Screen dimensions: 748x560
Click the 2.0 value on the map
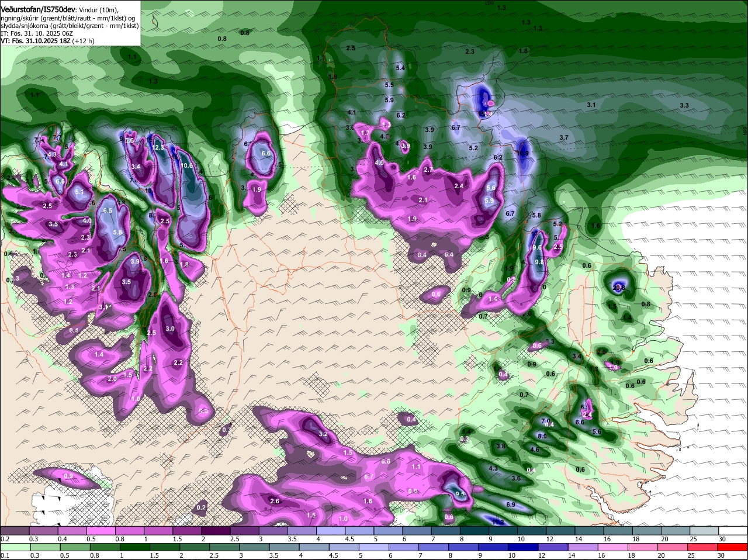click(112, 379)
